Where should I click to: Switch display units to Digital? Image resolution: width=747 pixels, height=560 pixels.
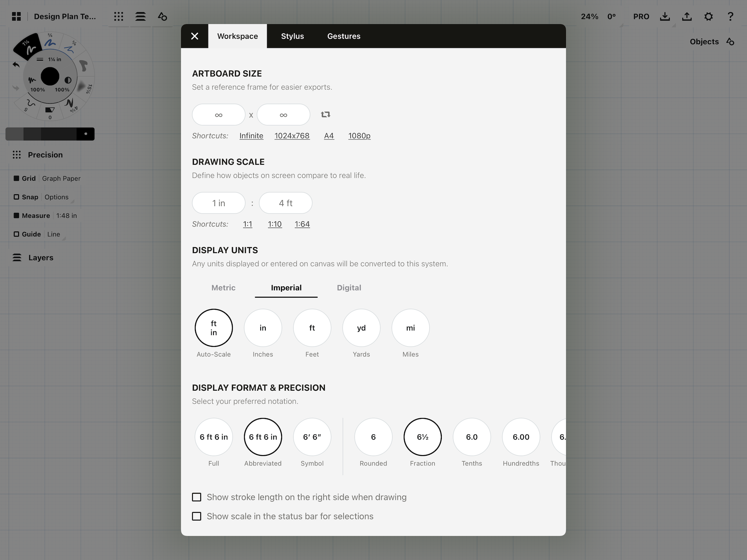tap(349, 287)
